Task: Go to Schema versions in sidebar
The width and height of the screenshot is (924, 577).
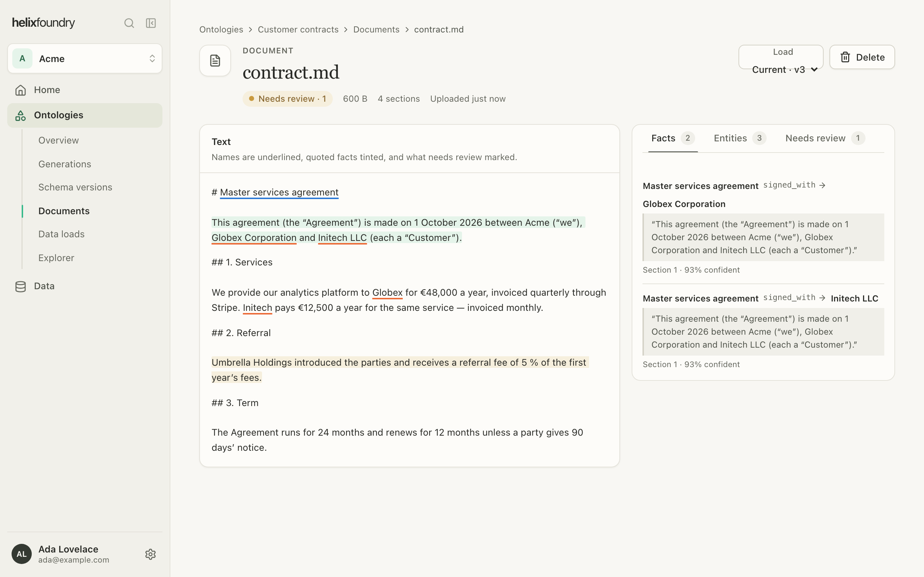Action: 75,188
